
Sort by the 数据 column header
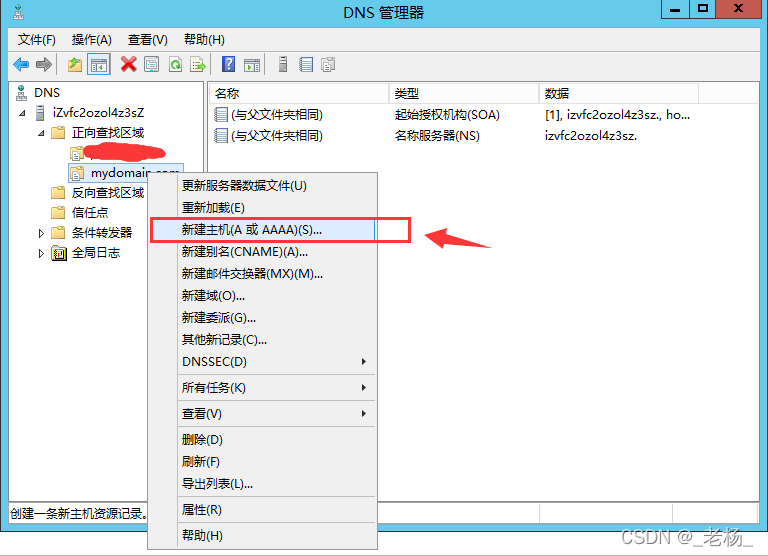pyautogui.click(x=619, y=94)
